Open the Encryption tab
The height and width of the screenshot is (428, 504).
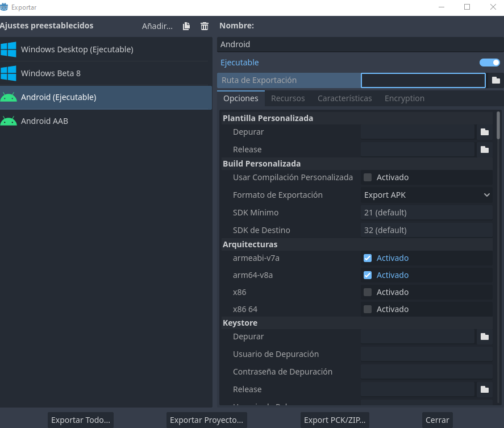pyautogui.click(x=404, y=98)
